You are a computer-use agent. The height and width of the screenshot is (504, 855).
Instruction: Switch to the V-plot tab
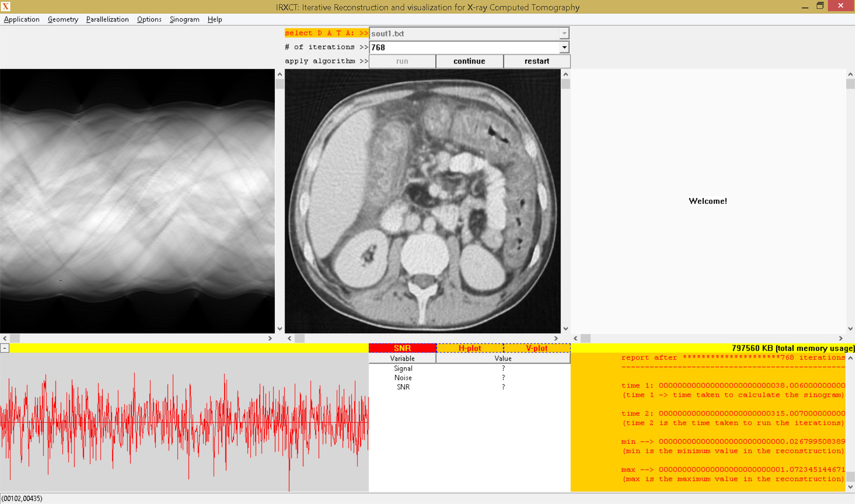click(x=537, y=348)
